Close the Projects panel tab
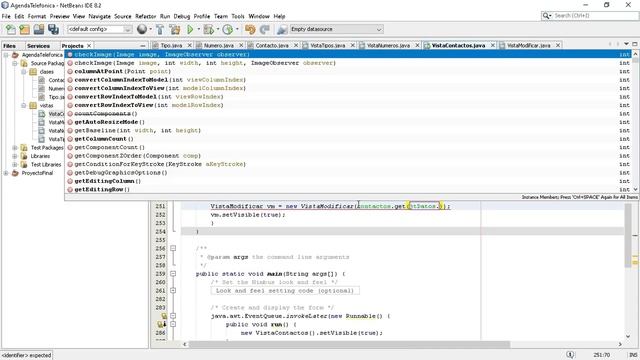Image resolution: width=640 pixels, height=360 pixels. [89, 46]
